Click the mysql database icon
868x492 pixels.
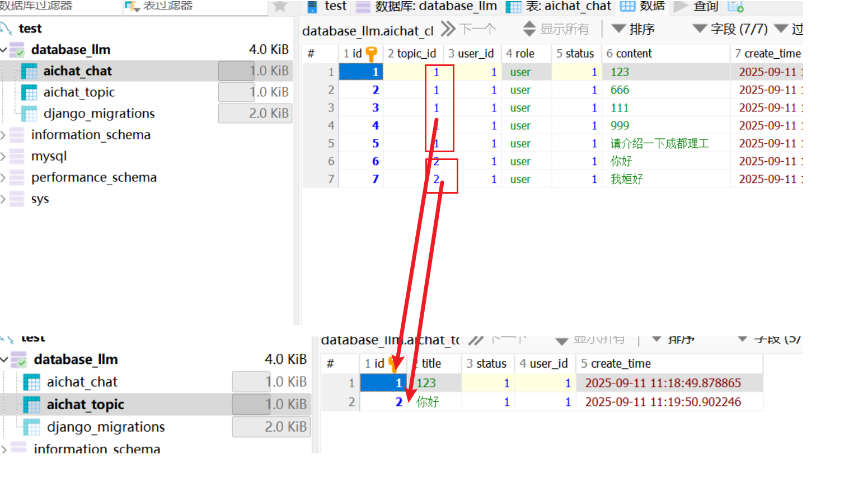[17, 156]
